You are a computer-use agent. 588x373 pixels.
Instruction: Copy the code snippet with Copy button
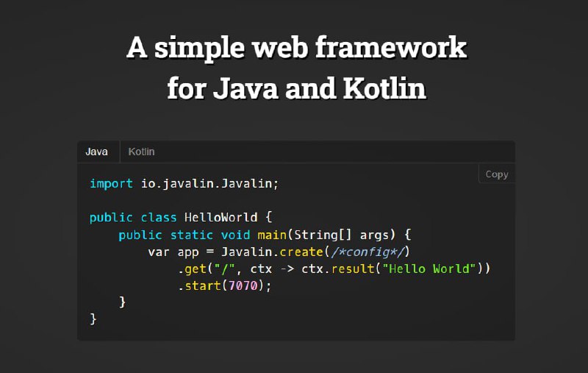point(497,174)
